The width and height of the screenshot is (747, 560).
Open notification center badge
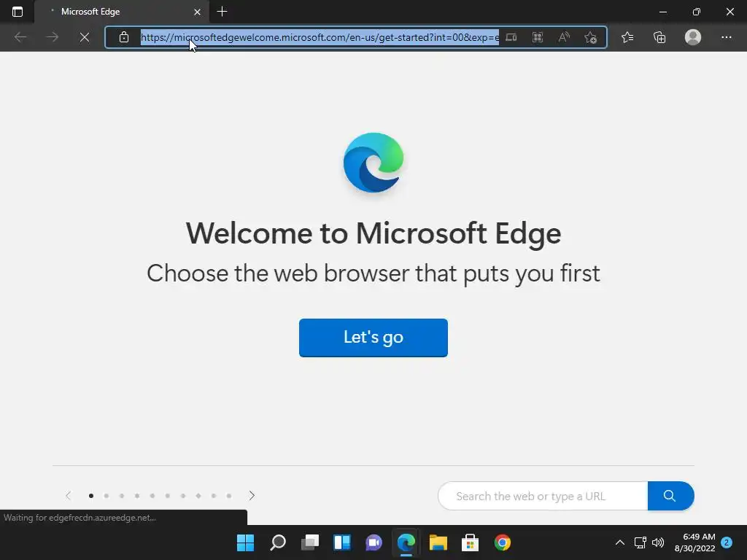pos(727,542)
